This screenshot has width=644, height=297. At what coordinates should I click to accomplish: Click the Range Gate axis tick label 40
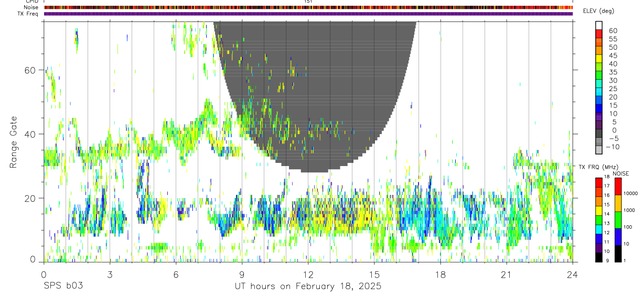tap(30, 134)
